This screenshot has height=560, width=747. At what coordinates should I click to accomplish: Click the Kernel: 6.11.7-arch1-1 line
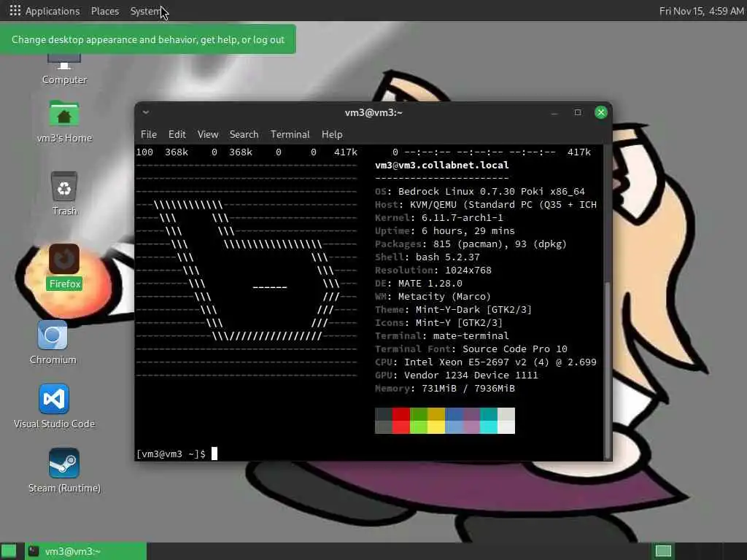[438, 217]
